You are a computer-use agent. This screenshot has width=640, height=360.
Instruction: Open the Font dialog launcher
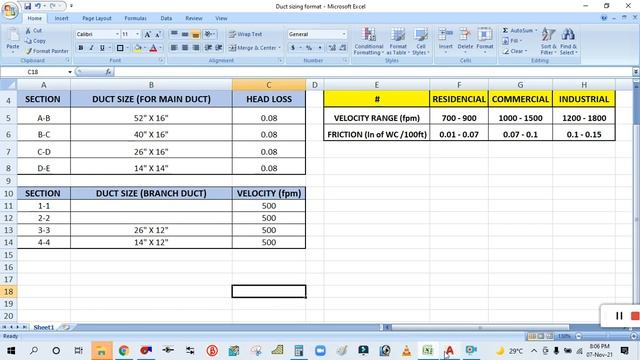(x=161, y=60)
